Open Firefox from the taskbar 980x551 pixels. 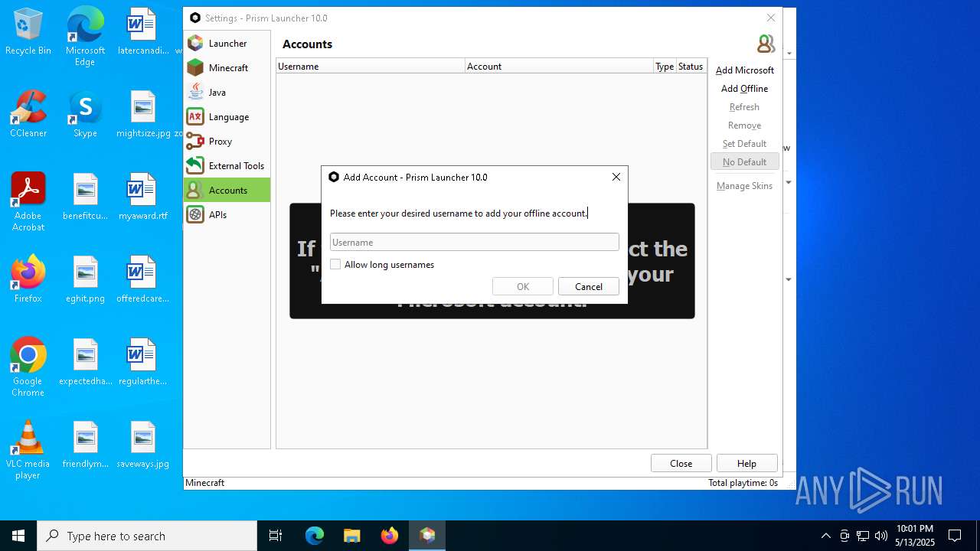(x=390, y=536)
